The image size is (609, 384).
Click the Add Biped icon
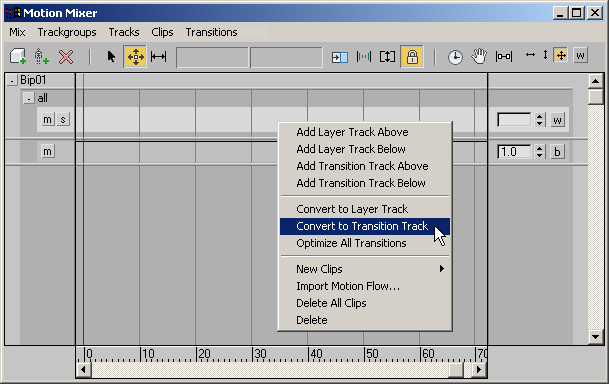(x=42, y=57)
